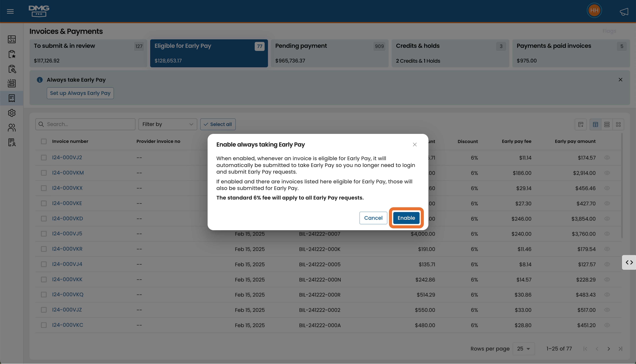Select the clipboard-with-wrench sidebar icon
This screenshot has width=636, height=364.
click(x=12, y=69)
